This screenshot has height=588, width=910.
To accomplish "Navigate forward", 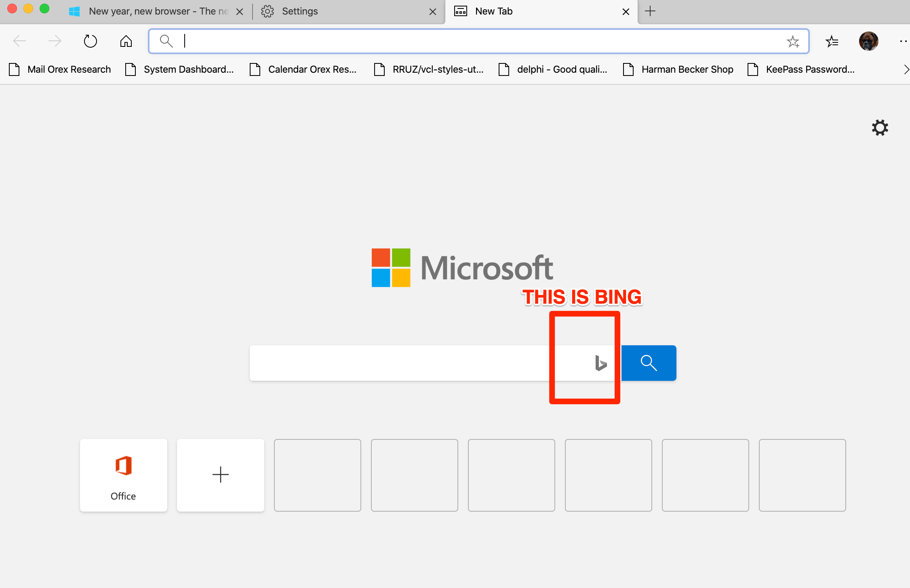I will [x=54, y=41].
